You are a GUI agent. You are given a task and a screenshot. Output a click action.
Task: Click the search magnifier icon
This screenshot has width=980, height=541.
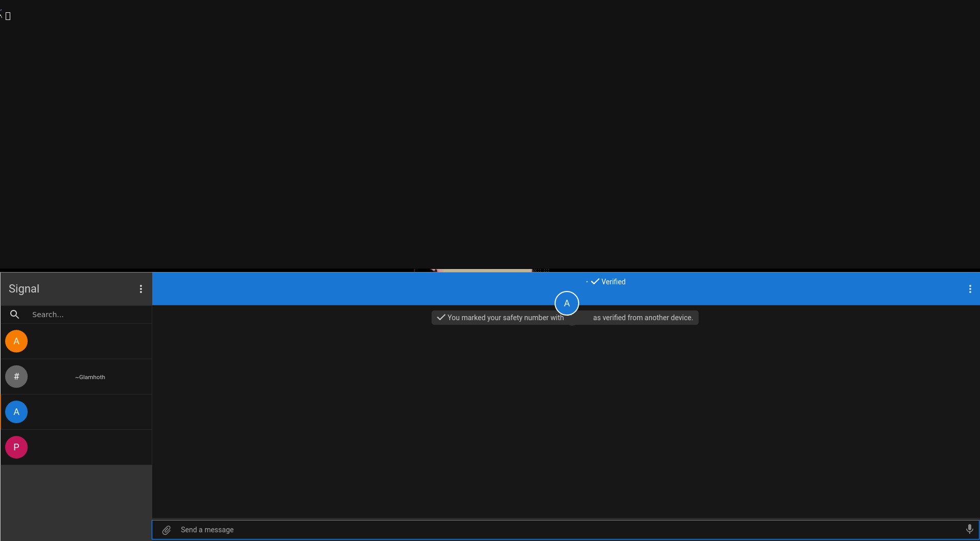[15, 314]
